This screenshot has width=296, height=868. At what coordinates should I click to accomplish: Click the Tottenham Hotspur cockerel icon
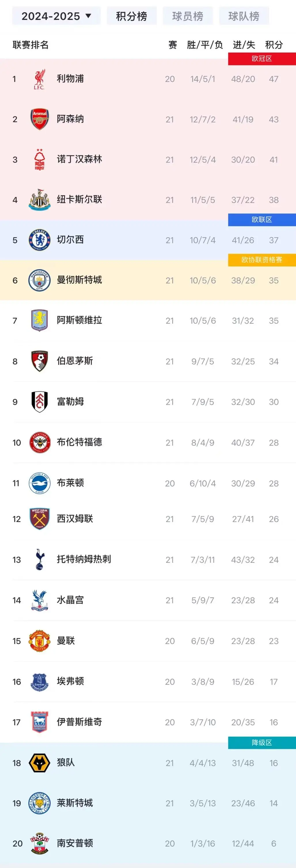tap(39, 559)
